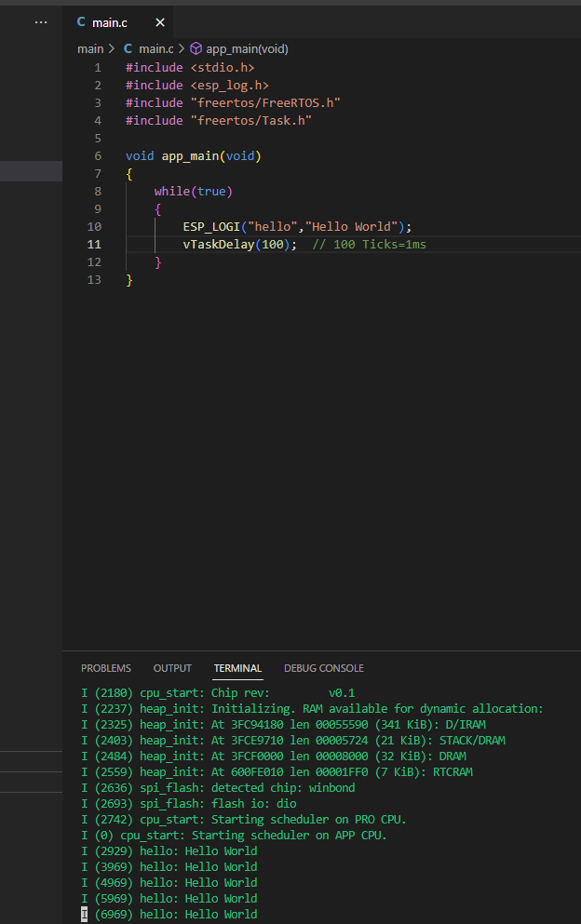Screen dimensions: 581x924
Task: Click the "// 100 Ticks=1ms" comment
Action: [369, 245]
